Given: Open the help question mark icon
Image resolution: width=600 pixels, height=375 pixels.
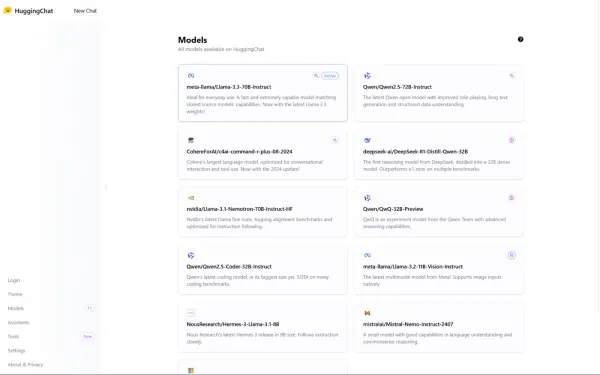Looking at the screenshot, I should pos(520,39).
